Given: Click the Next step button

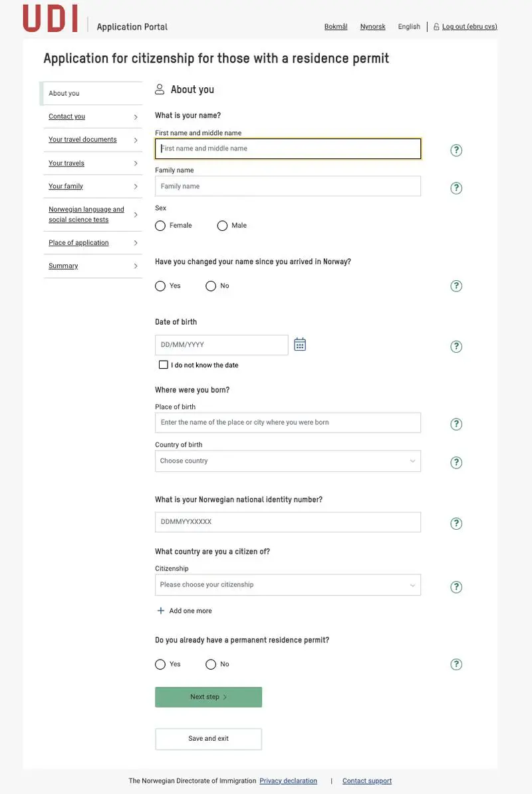Looking at the screenshot, I should 208,697.
